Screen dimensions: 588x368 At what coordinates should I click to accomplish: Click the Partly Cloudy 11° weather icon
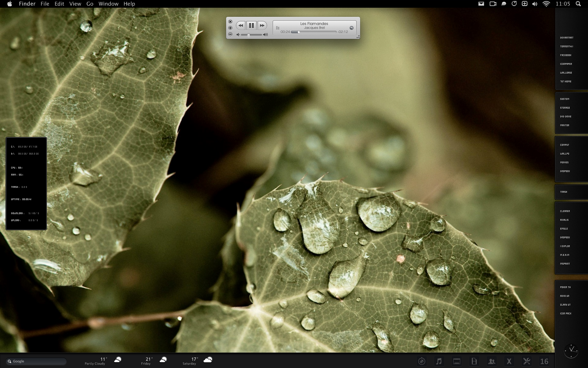click(118, 359)
